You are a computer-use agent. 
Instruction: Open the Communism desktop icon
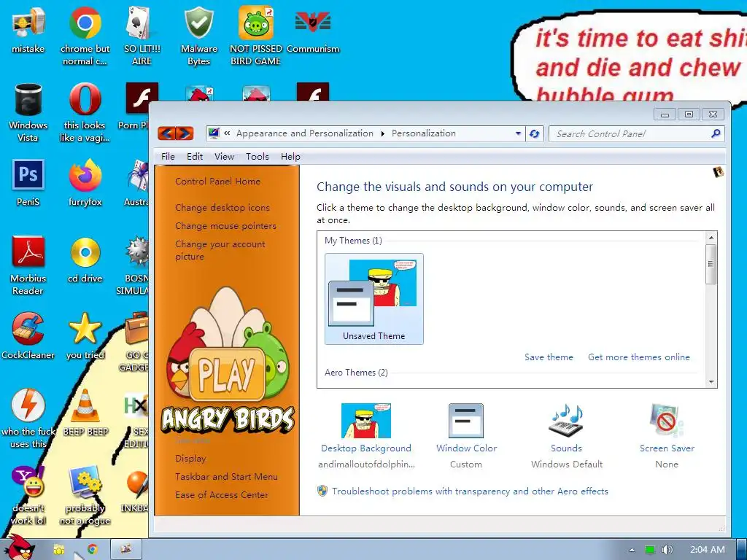point(312,31)
